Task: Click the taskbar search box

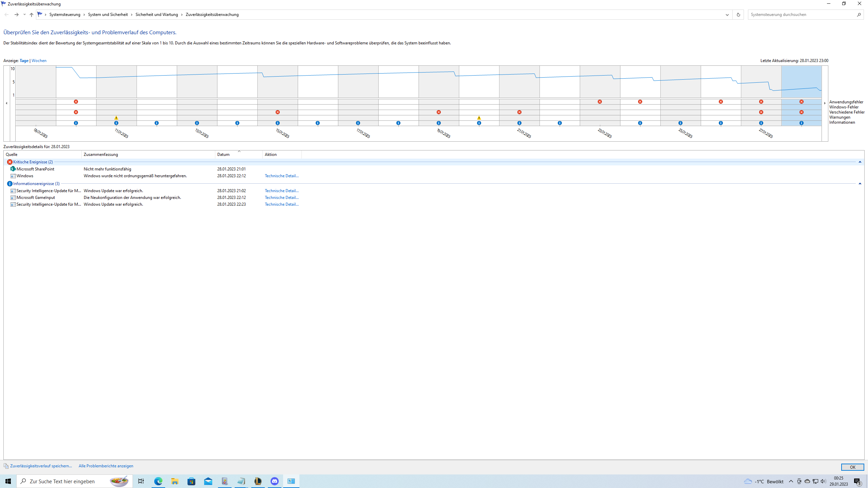Action: tap(75, 481)
